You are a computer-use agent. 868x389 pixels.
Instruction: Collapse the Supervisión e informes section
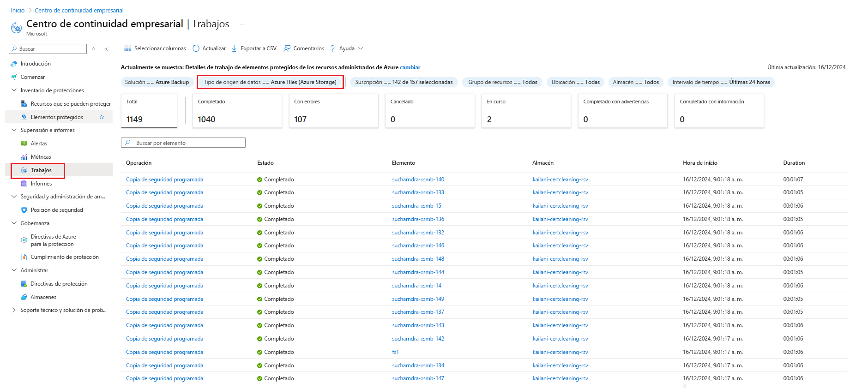coord(14,130)
